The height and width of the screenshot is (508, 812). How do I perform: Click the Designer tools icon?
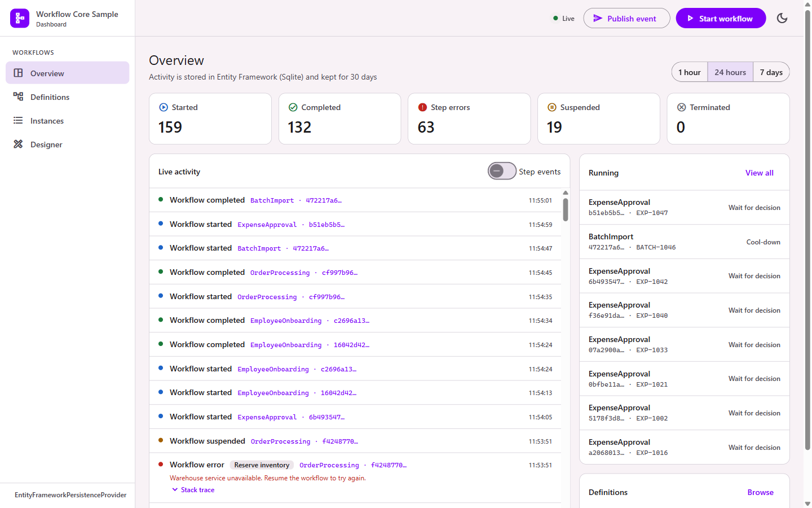18,144
